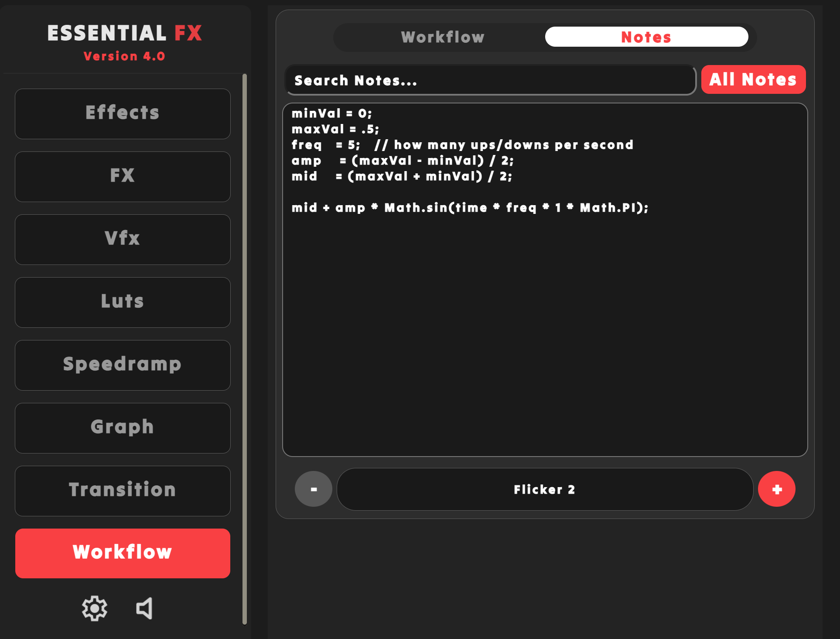Focus the Search Notes field
Screen dimensions: 840x639
tap(489, 80)
